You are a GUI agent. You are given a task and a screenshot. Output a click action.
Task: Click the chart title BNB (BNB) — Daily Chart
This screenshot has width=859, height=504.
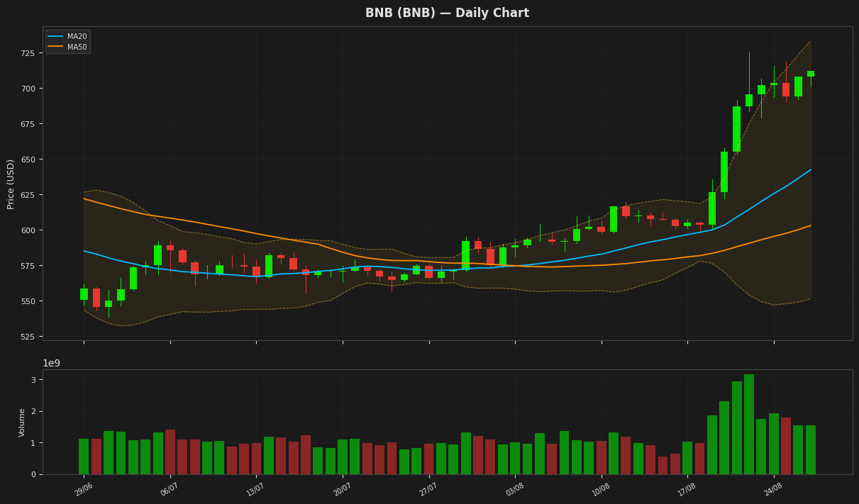click(447, 13)
